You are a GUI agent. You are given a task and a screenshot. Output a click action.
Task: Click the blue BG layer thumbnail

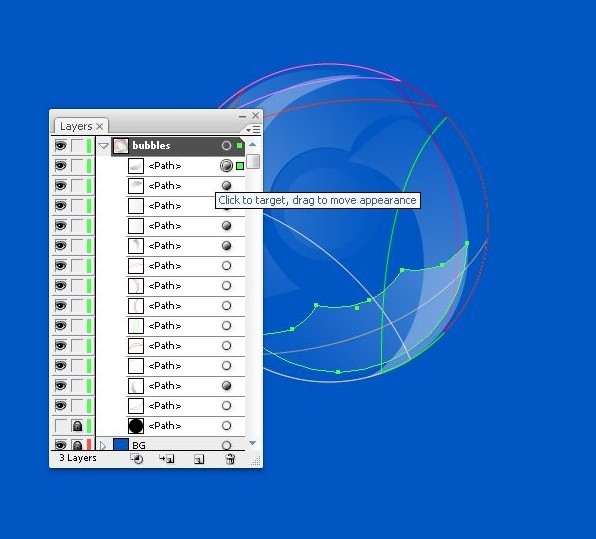tap(121, 445)
